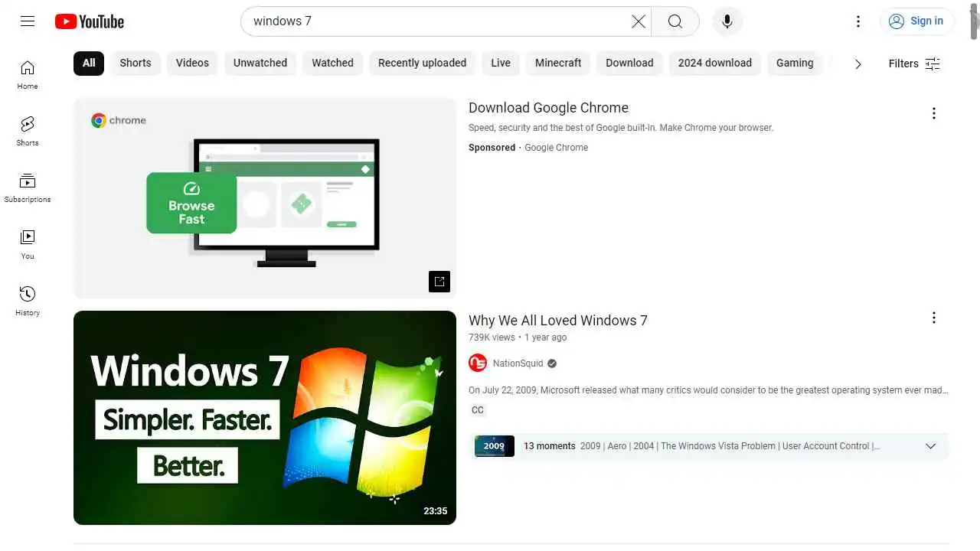Open more options for Why We All Loved Windows 7
Image resolution: width=980 pixels, height=551 pixels.
(x=933, y=318)
